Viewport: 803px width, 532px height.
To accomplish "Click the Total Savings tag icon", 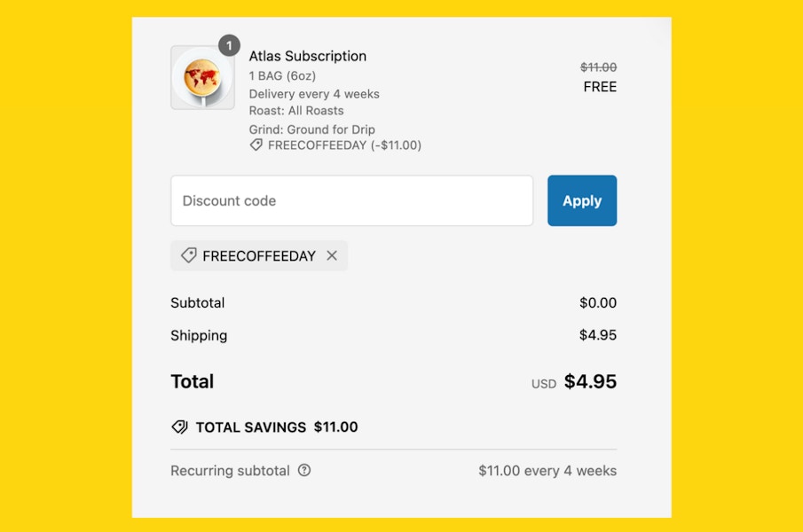I will pos(179,427).
